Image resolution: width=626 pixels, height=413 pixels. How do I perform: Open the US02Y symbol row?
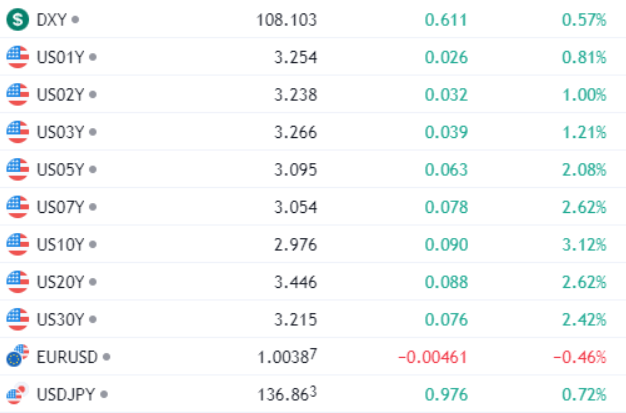(x=313, y=94)
